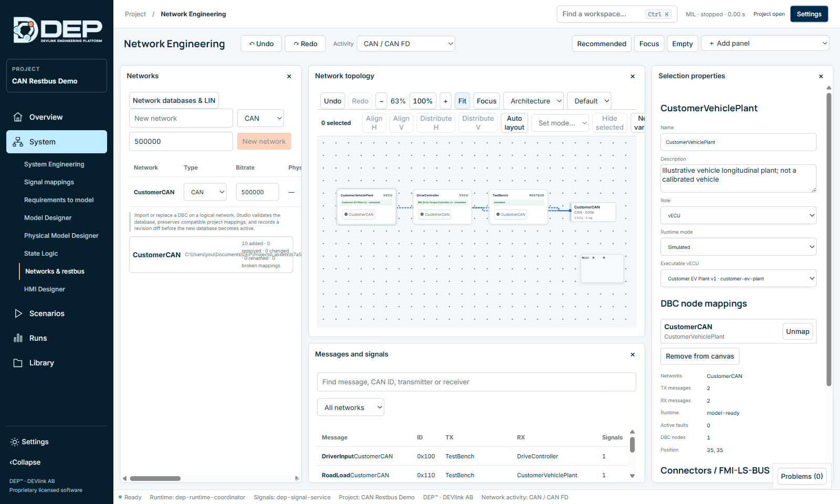840x504 pixels.
Task: Zoom in topology with plus icon
Action: point(446,101)
